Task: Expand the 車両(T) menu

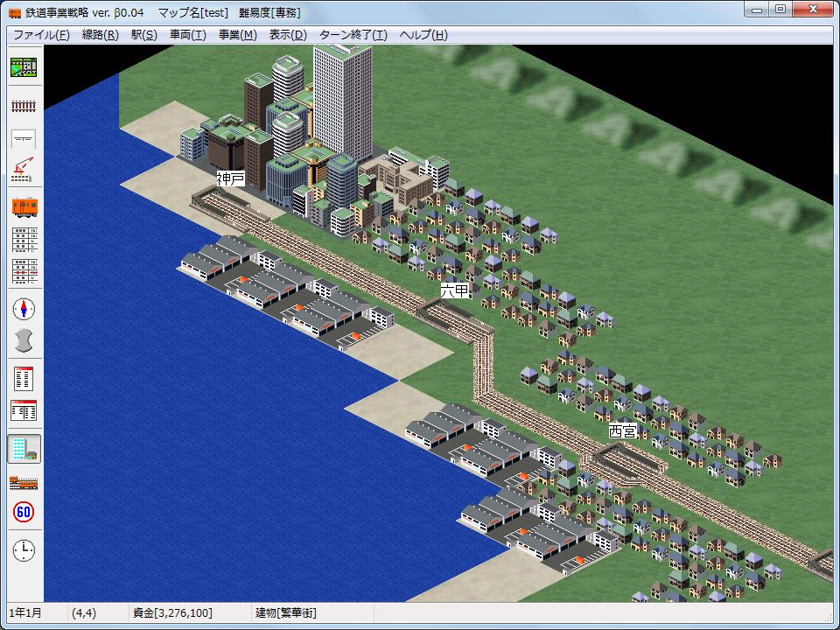Action: (187, 35)
